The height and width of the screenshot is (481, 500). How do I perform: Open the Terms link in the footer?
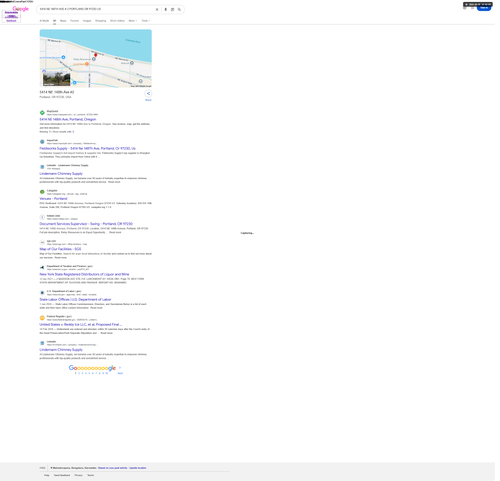click(x=91, y=475)
